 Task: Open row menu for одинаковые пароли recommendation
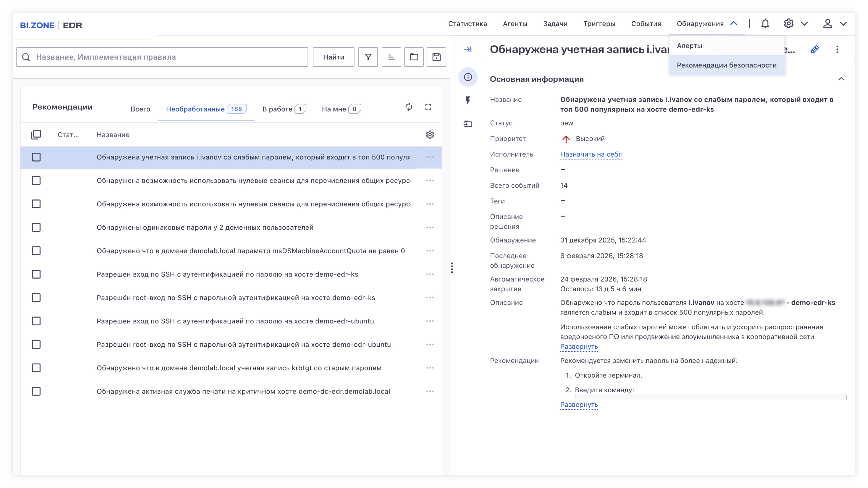(430, 227)
